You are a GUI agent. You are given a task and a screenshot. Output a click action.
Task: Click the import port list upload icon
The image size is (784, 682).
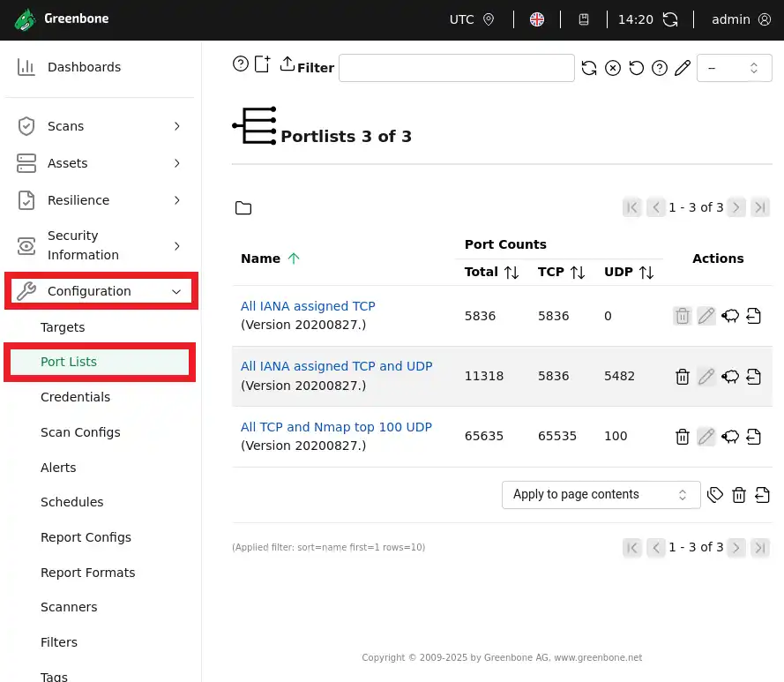point(287,64)
